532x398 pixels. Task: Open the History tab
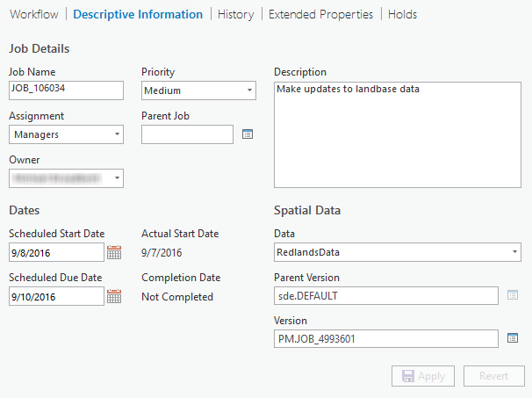click(235, 15)
